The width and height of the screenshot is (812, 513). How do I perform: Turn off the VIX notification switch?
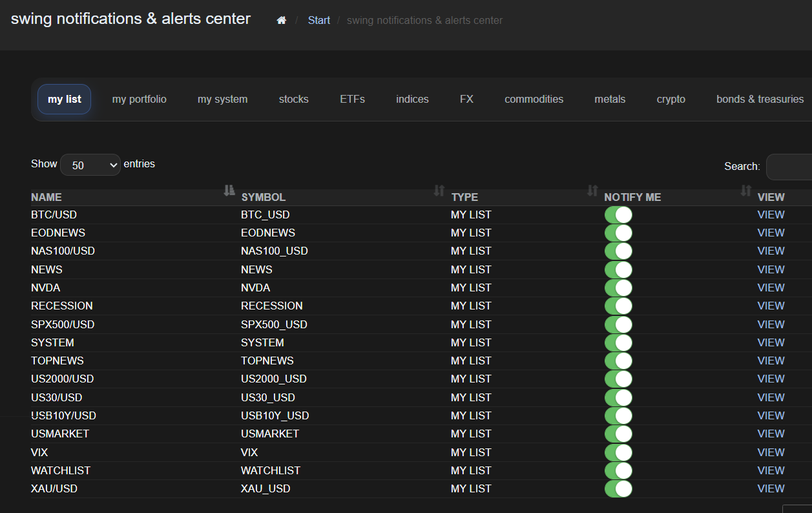618,452
